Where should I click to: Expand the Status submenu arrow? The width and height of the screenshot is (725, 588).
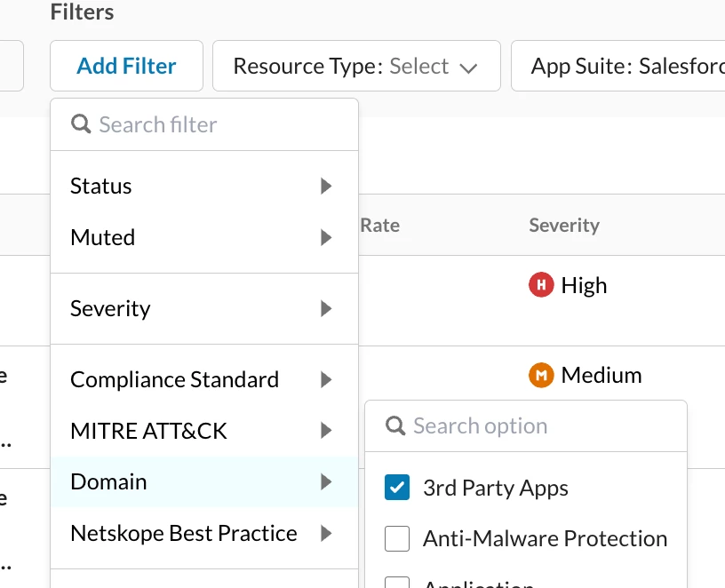[326, 186]
